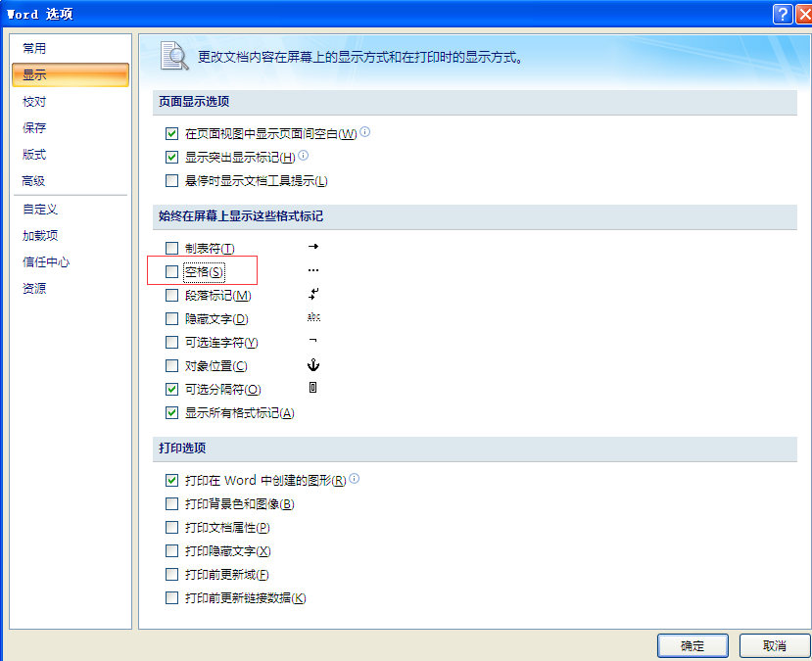Dismiss dialog with 取消 button

point(775,645)
